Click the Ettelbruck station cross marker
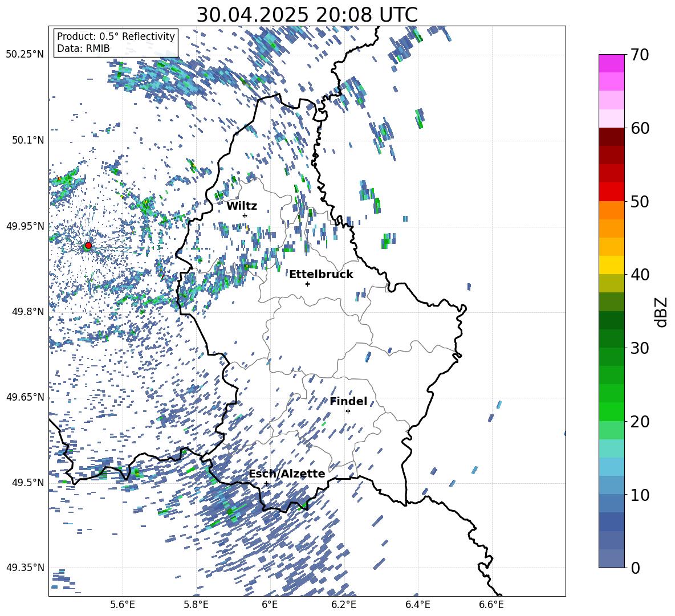This screenshot has height=616, width=675. tap(307, 284)
